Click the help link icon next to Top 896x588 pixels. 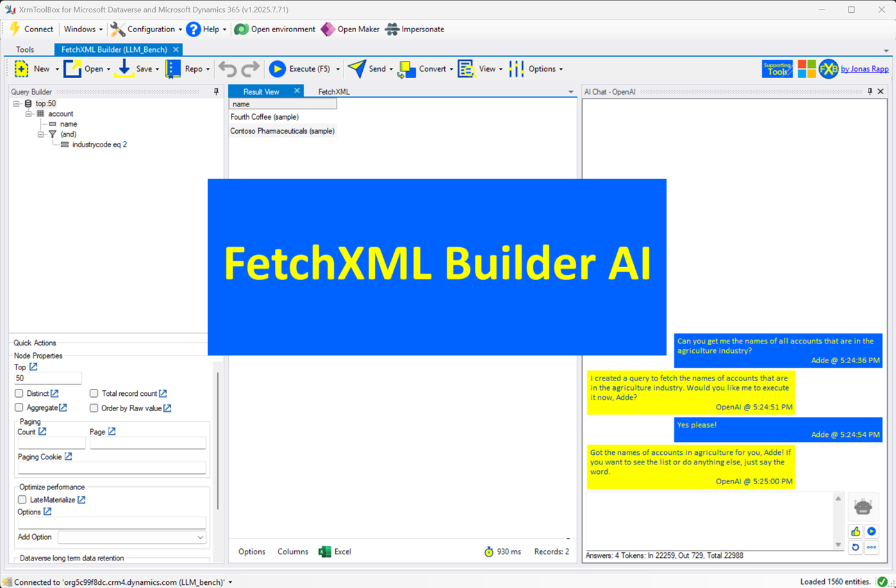click(33, 367)
